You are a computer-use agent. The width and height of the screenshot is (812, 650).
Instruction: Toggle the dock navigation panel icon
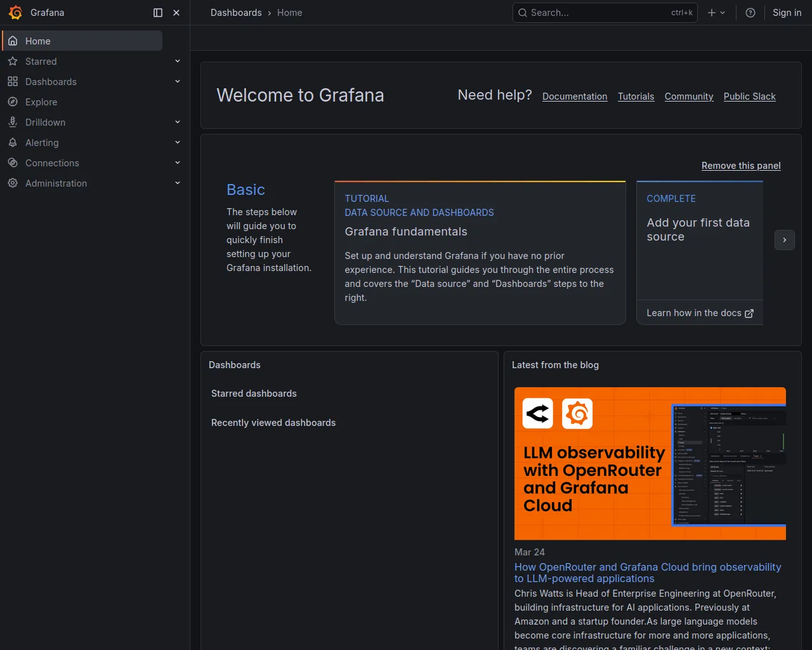[157, 12]
